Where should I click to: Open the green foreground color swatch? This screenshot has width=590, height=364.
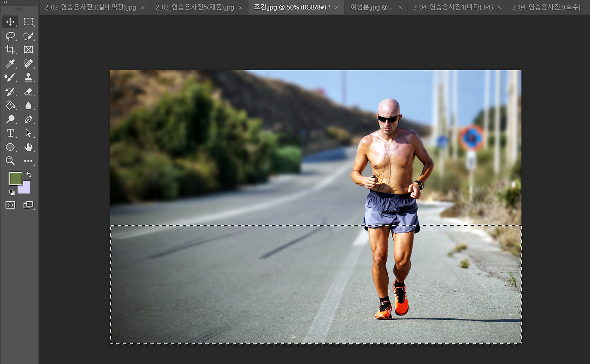click(16, 178)
